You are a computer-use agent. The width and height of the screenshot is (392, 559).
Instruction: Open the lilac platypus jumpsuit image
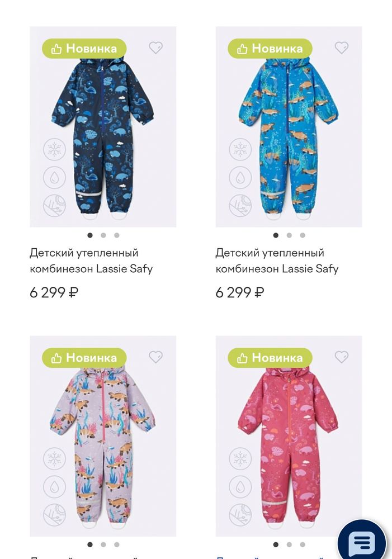coord(103,436)
